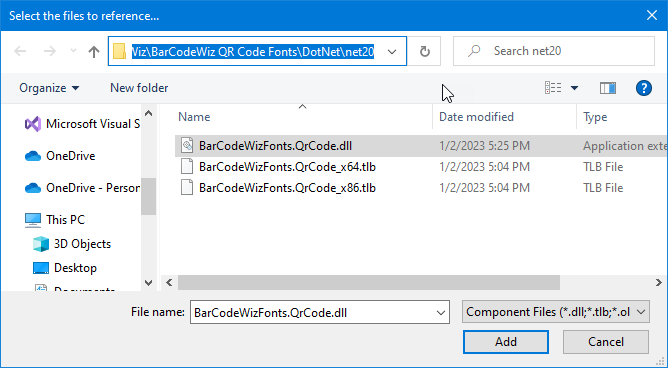Click the OneDrive cloud icon
This screenshot has width=670, height=368.
tap(33, 156)
